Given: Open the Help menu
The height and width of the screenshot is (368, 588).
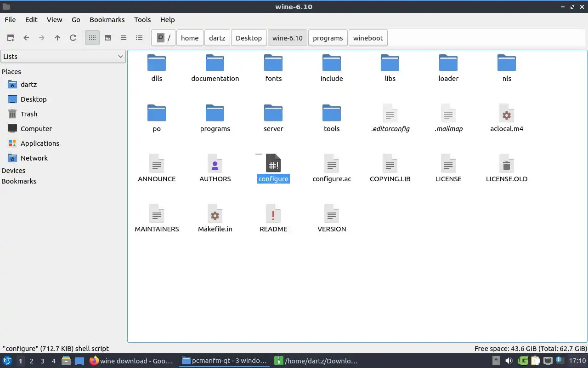Looking at the screenshot, I should pyautogui.click(x=167, y=20).
